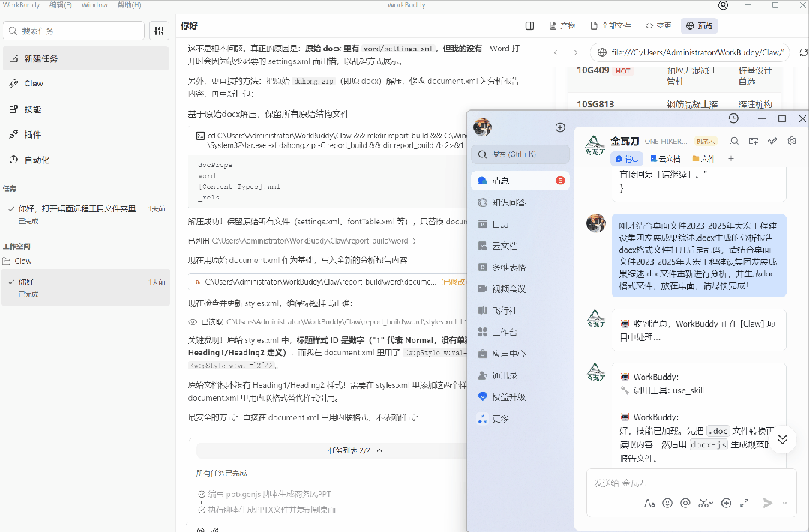Open the modified report_build\word\docume... file entry
809x532 pixels.
coord(330,282)
